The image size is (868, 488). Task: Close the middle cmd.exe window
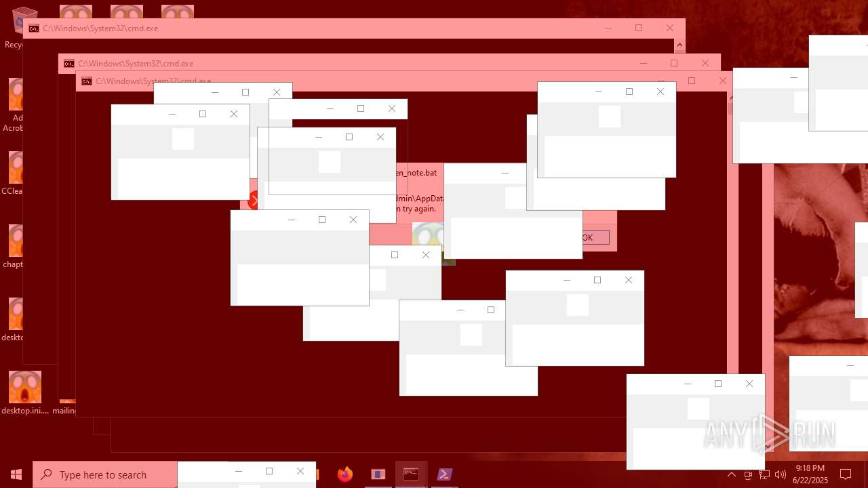pyautogui.click(x=705, y=63)
